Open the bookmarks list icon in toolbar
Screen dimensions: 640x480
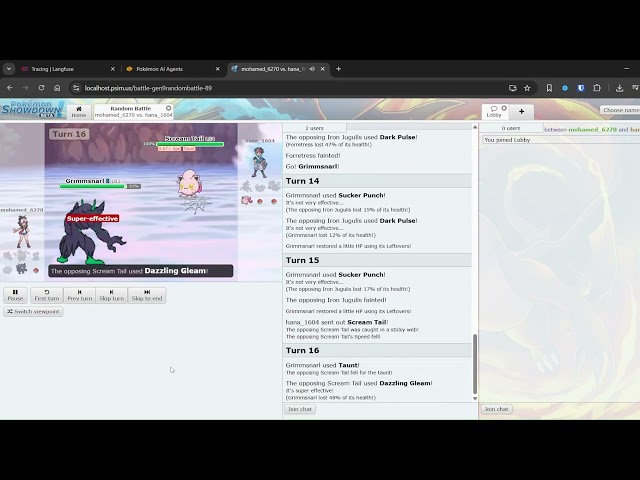(549, 88)
